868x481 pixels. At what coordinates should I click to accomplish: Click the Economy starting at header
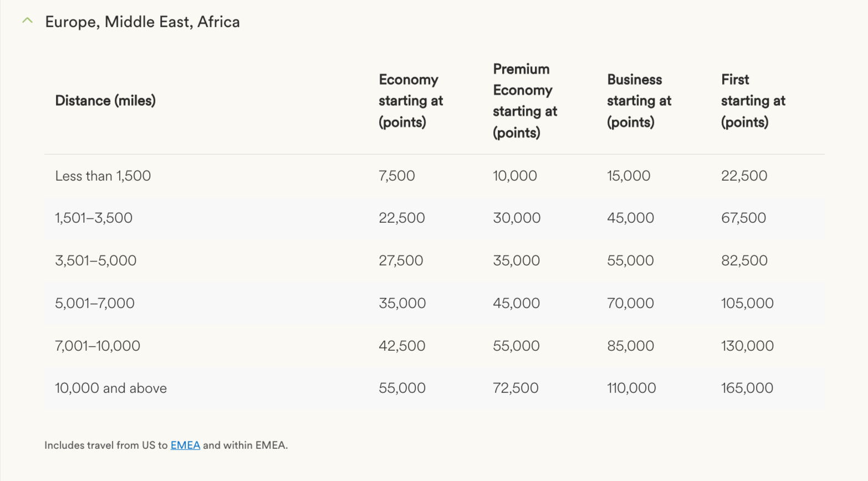[411, 101]
